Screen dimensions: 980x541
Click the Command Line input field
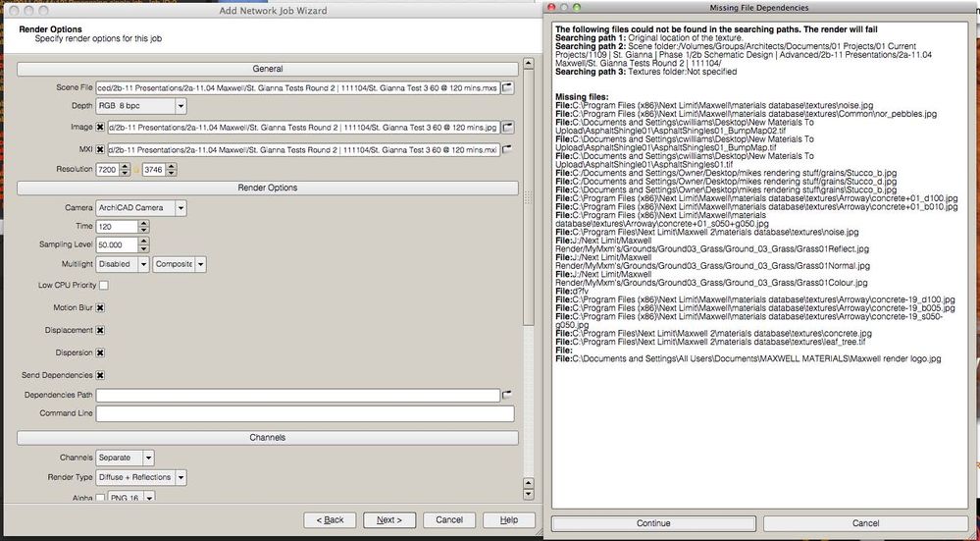click(x=305, y=413)
